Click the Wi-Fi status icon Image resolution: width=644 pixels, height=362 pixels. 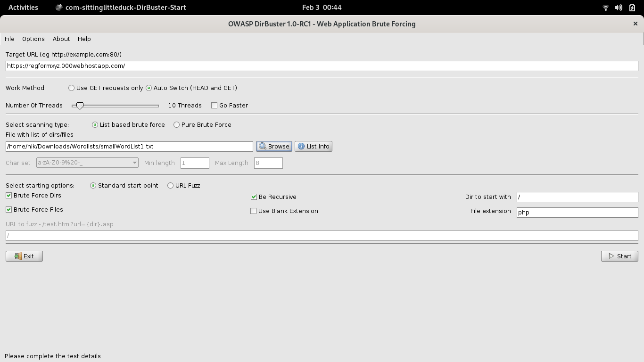pyautogui.click(x=606, y=8)
